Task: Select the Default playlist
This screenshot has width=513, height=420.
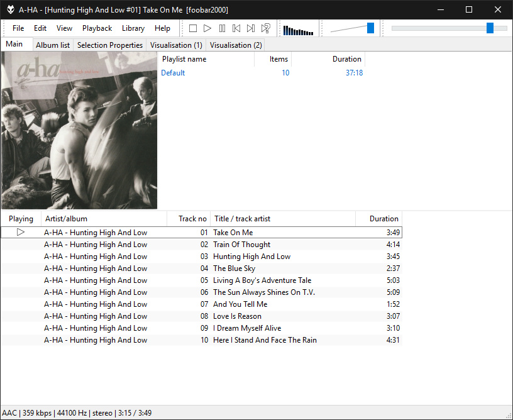Action: [173, 73]
